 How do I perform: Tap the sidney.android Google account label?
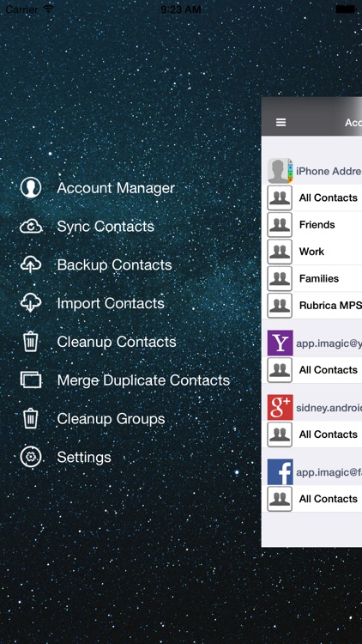coord(329,408)
